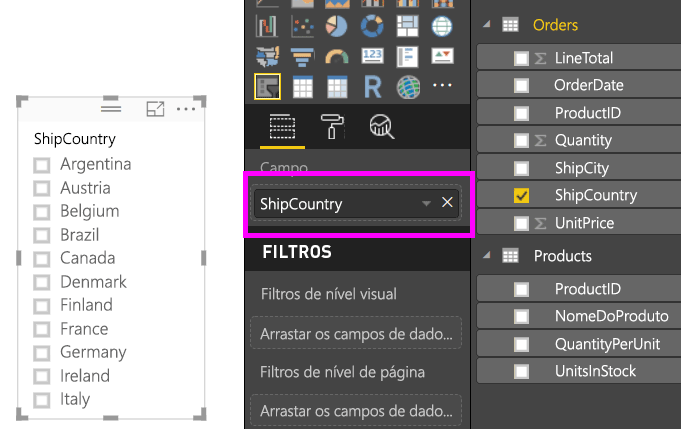This screenshot has width=681, height=429.
Task: Open more visualizations via ellipsis icon
Action: point(442,85)
